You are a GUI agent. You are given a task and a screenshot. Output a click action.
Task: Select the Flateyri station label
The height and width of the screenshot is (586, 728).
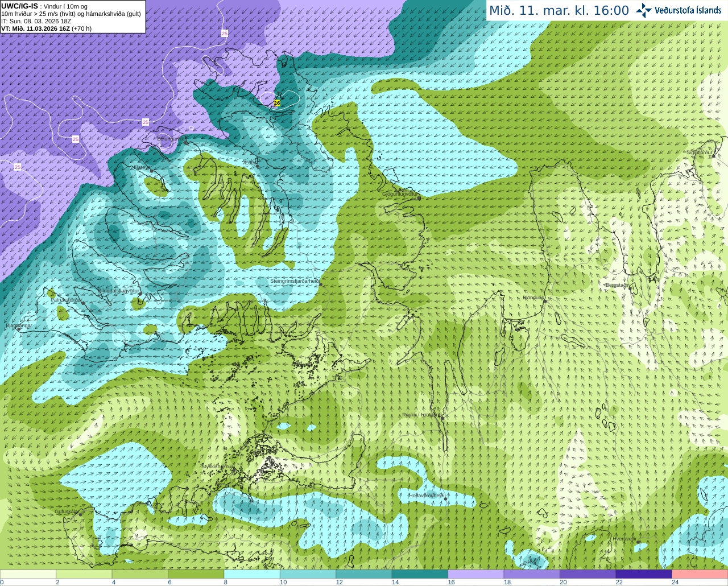click(x=142, y=167)
